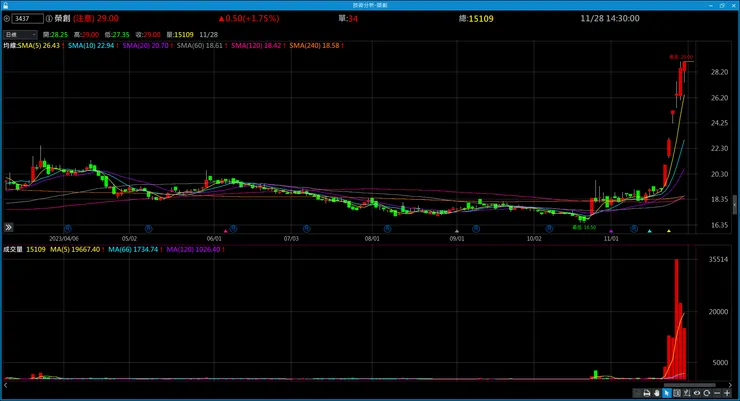This screenshot has width=740, height=401.
Task: Click the yellow triangle marker on time axis
Action: point(669,231)
